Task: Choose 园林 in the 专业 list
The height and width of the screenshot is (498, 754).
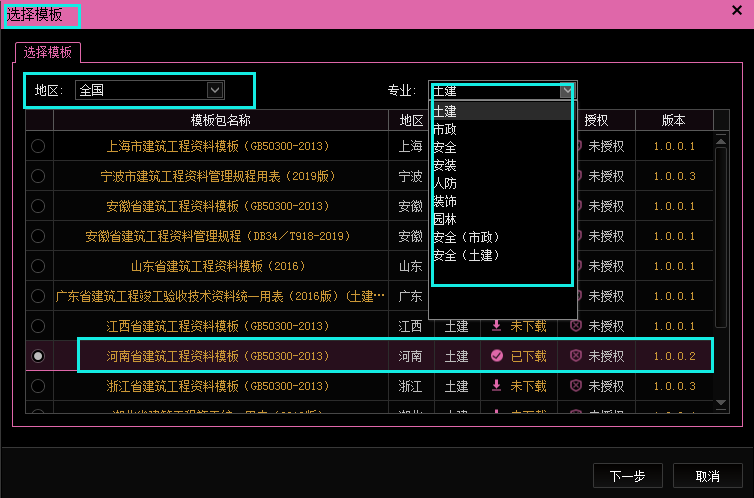Action: [x=503, y=219]
